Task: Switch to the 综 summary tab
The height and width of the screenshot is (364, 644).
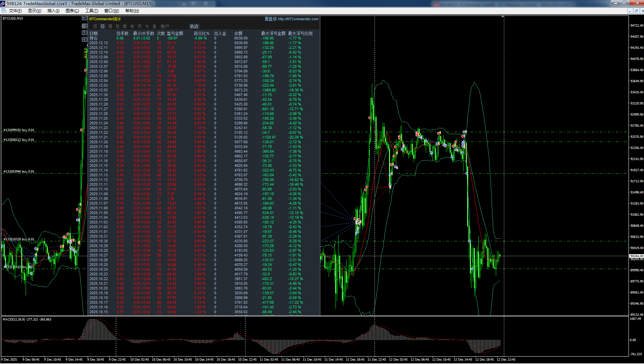Action: pos(95,26)
